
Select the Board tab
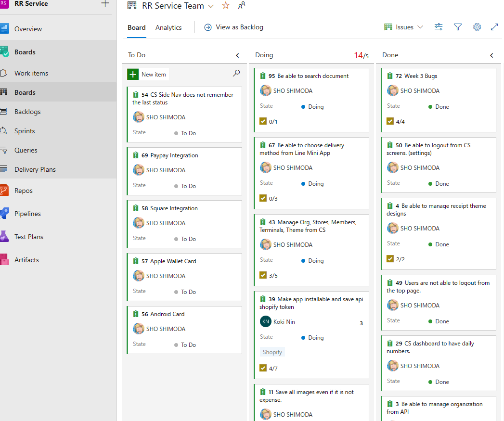click(136, 27)
